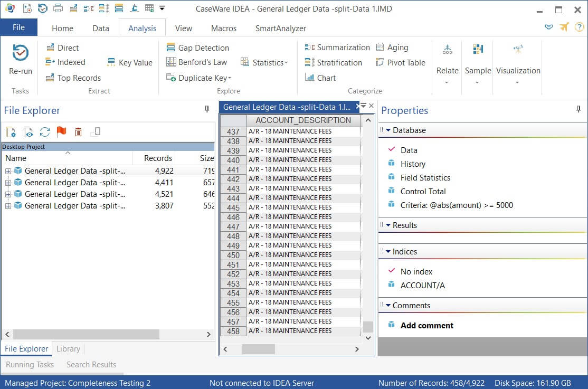Expand the database with 4,411 records
Image resolution: width=588 pixels, height=389 pixels.
pyautogui.click(x=8, y=183)
